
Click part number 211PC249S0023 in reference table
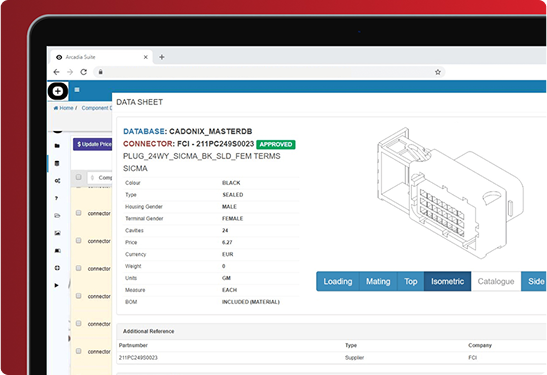138,358
